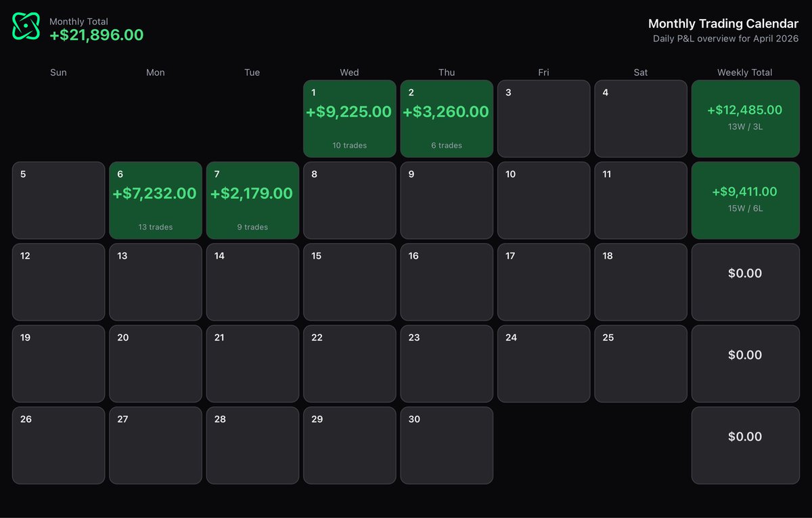Screen dimensions: 812x518
Task: Click the Wed column header
Action: coord(349,72)
